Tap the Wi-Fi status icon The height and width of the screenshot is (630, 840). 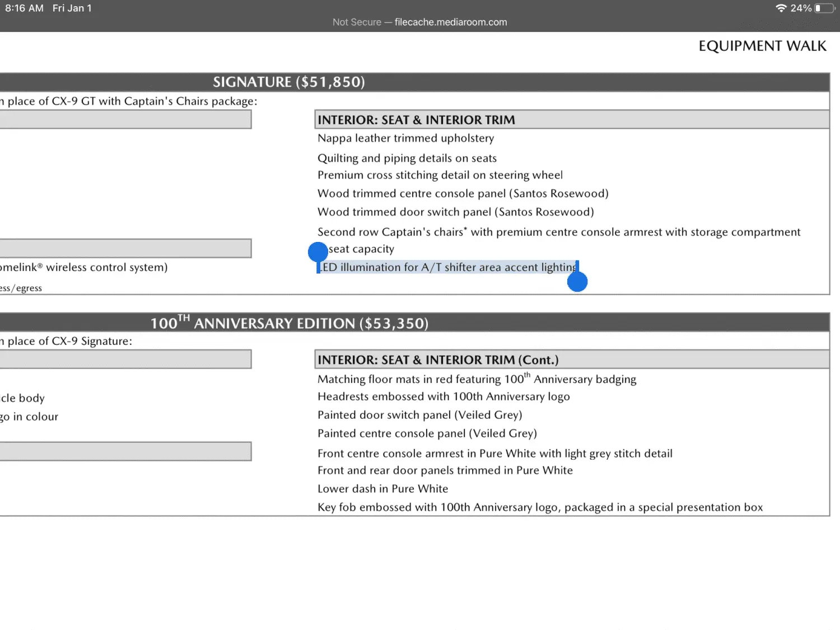click(781, 8)
